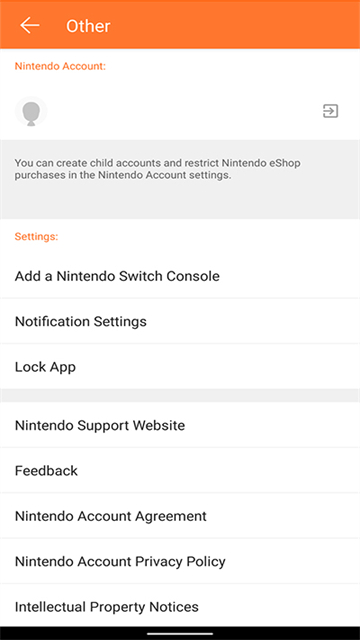Viewport: 360px width, 640px height.
Task: Open Notification Settings
Action: (x=180, y=322)
